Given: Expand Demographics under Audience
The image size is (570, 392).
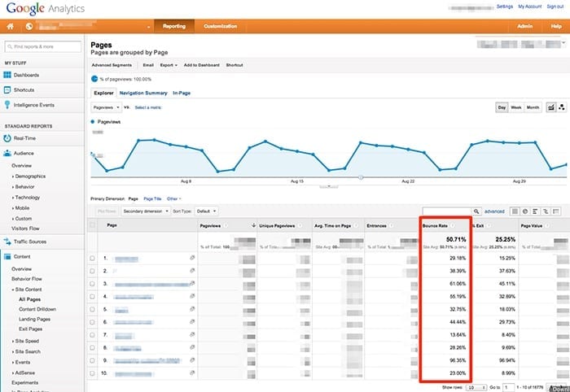Looking at the screenshot, I should coord(28,176).
